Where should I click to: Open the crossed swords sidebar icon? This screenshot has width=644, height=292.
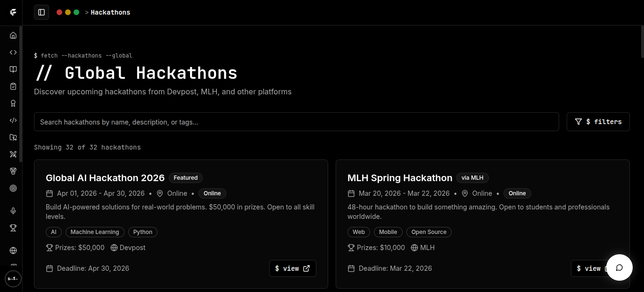13,154
